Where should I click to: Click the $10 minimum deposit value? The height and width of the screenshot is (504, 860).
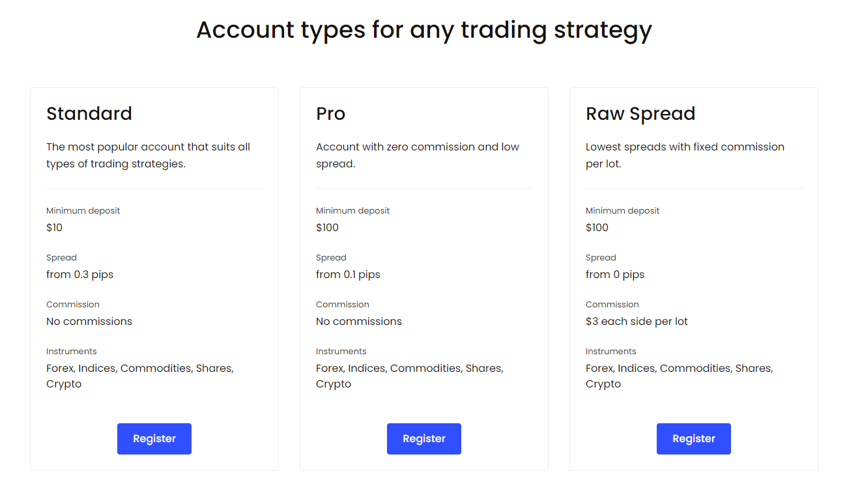55,227
